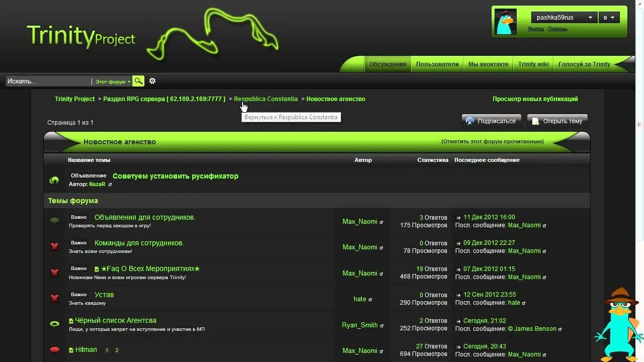Open the Устав topic

pyautogui.click(x=104, y=295)
